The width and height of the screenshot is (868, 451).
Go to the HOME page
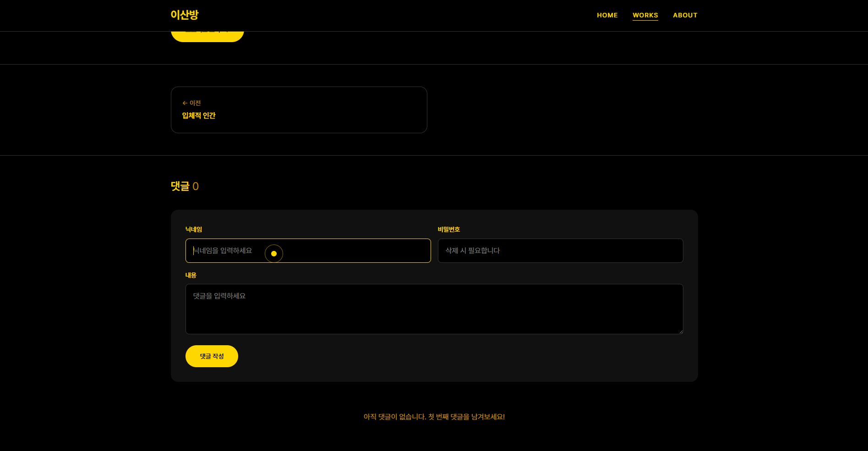[x=607, y=15]
